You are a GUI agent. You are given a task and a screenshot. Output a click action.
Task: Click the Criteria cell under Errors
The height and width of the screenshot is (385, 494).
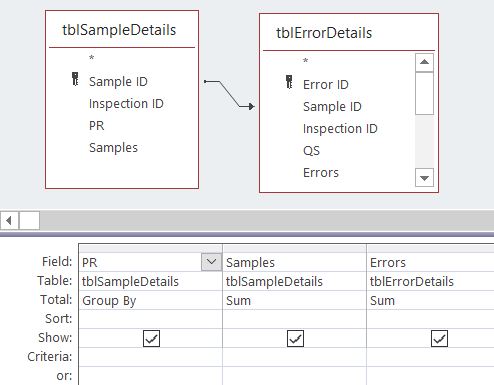pos(431,357)
